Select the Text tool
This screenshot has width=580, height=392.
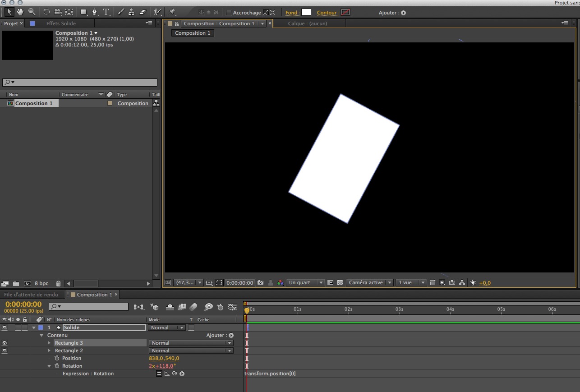[106, 12]
